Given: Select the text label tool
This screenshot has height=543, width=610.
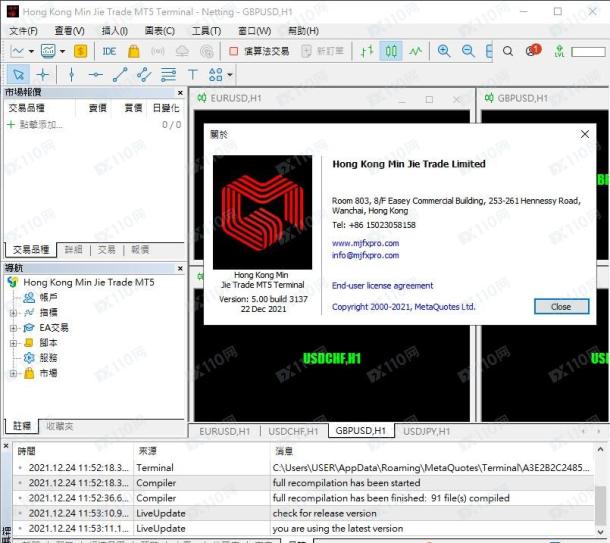Looking at the screenshot, I should point(193,74).
